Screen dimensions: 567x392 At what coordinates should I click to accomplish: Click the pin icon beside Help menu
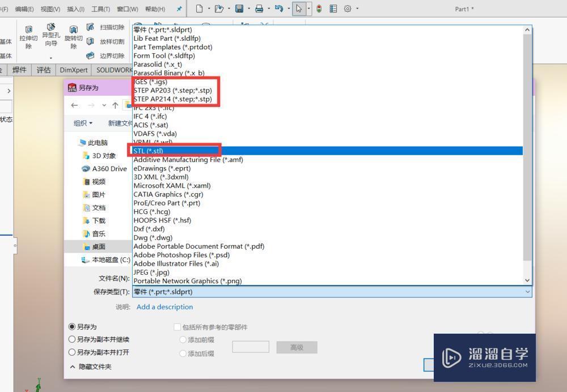pyautogui.click(x=179, y=8)
